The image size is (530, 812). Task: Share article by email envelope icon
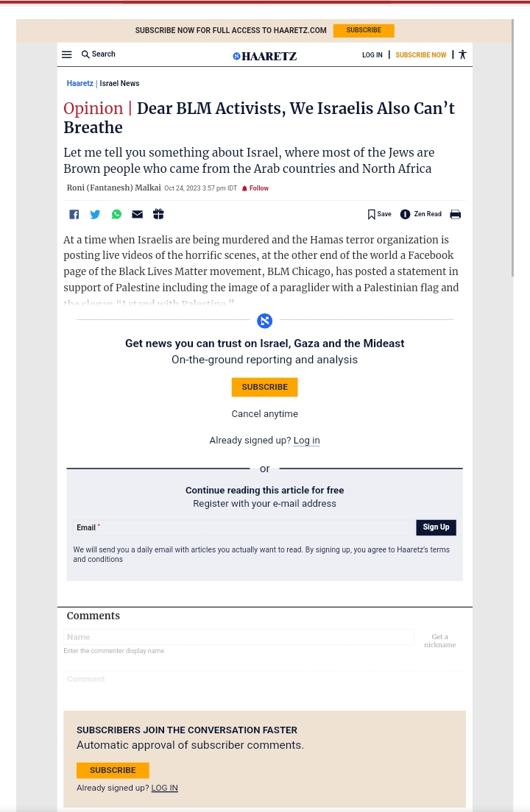[137, 214]
